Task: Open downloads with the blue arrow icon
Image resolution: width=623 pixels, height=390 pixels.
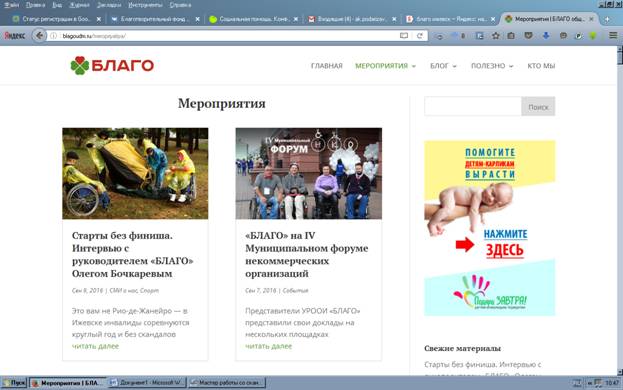Action: pos(546,36)
